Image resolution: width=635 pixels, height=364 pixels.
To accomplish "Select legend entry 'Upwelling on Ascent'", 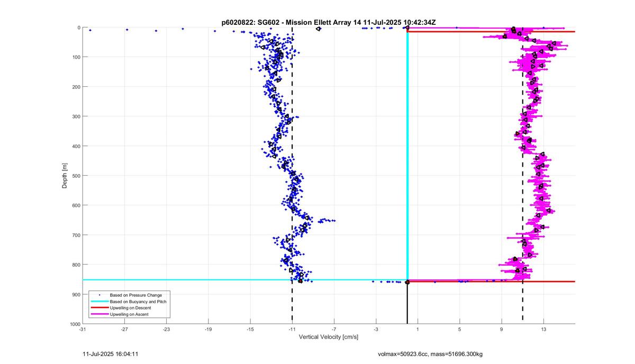I will [130, 314].
